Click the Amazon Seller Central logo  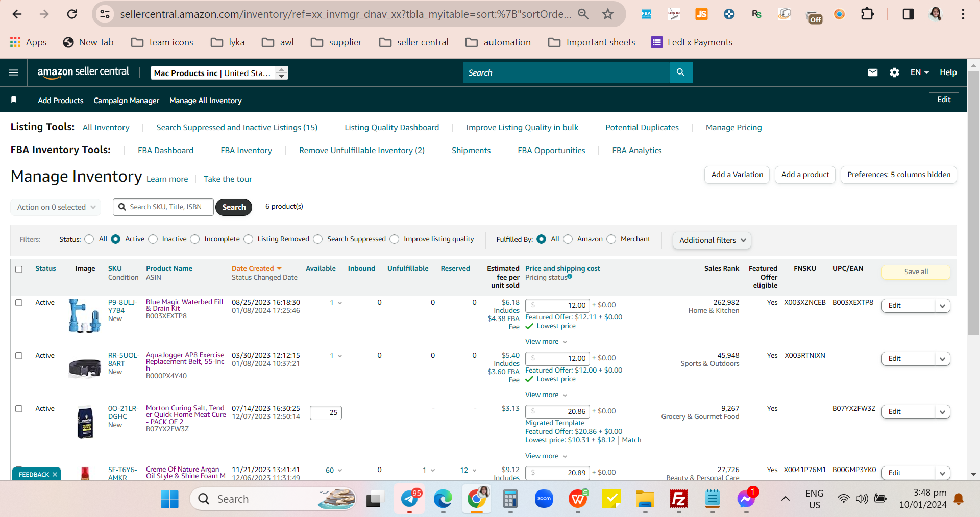pyautogui.click(x=83, y=72)
